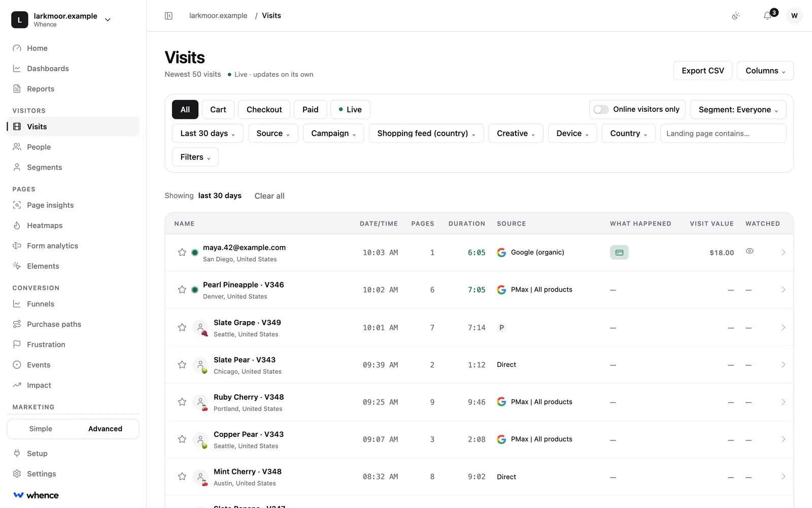
Task: Open the Campaign filter dropdown
Action: pos(333,133)
